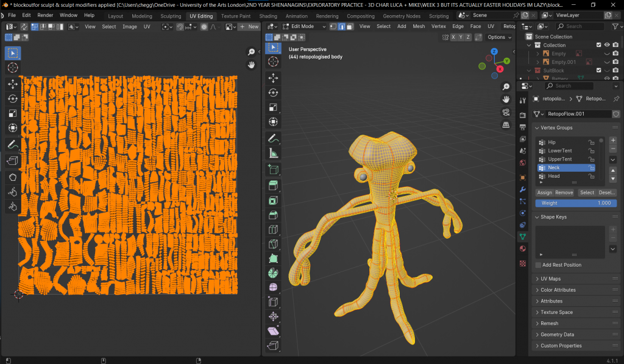Add a new vertex group with the plus button
Image resolution: width=624 pixels, height=364 pixels.
point(613,140)
